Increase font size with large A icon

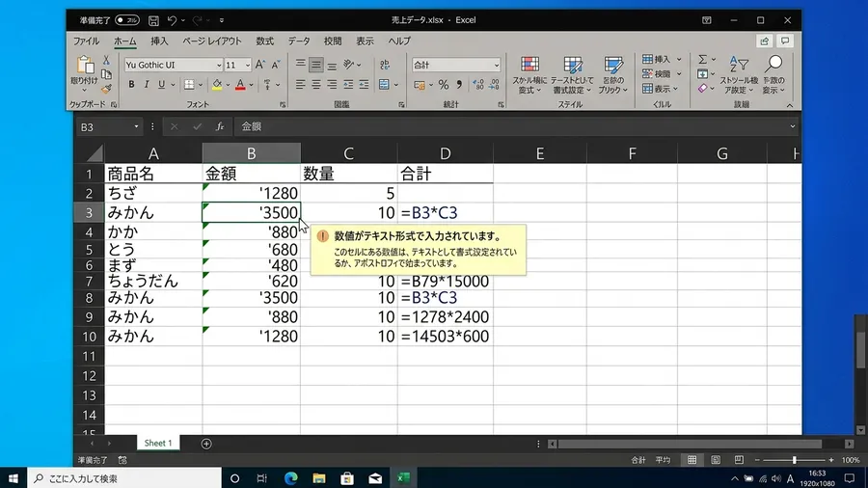click(x=259, y=65)
